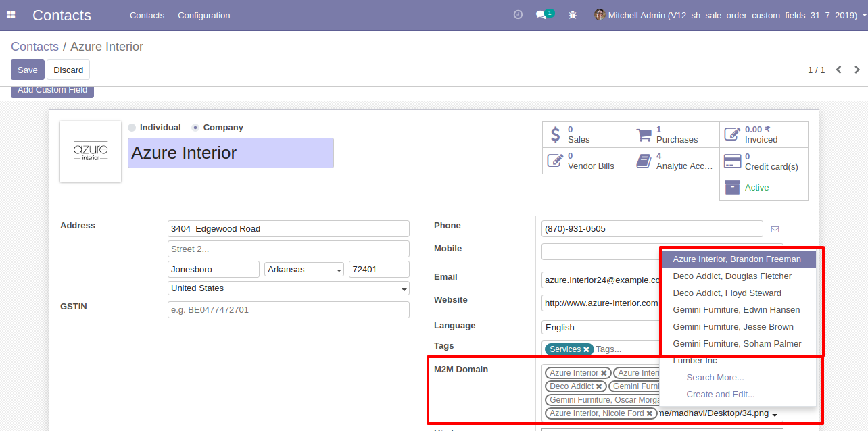Open the Purchases stat button
Viewport: 868px width, 431px height.
coord(675,134)
